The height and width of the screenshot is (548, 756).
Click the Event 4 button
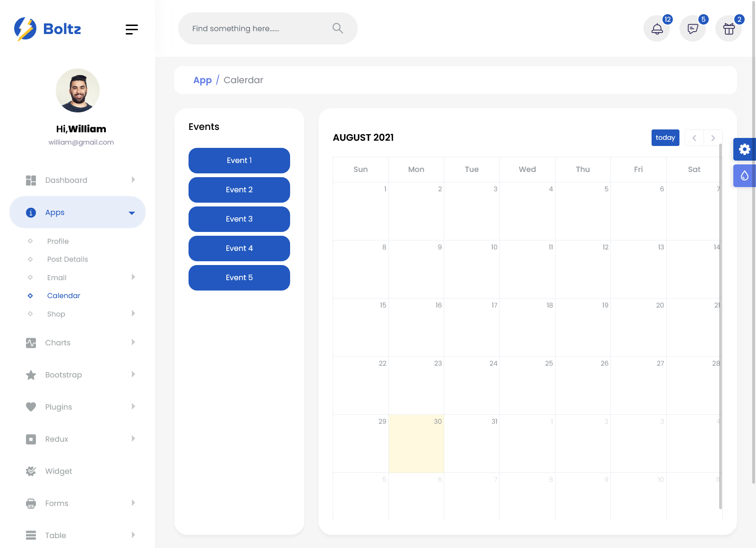pyautogui.click(x=239, y=248)
